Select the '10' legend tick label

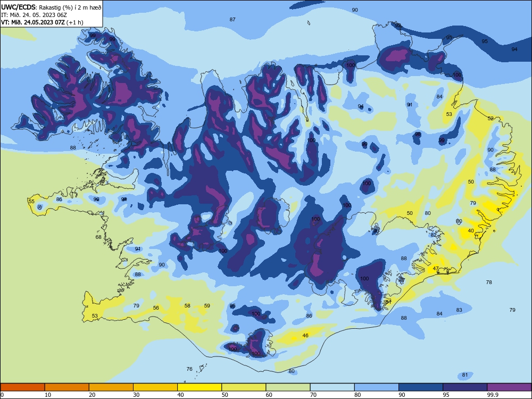point(48,395)
